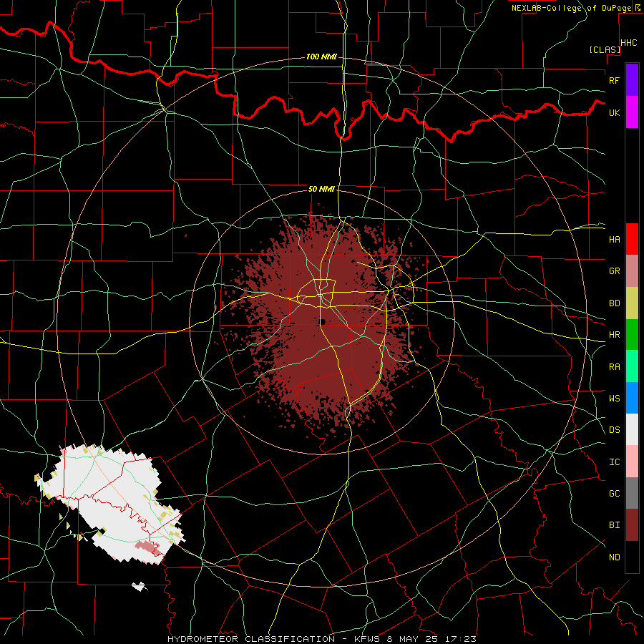The width and height of the screenshot is (644, 644).
Task: Click the IC legend label
Action: click(x=615, y=462)
